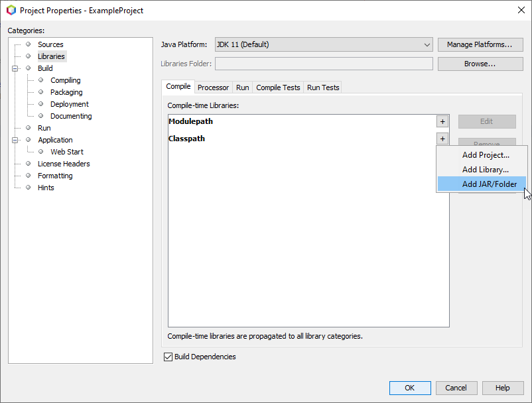This screenshot has width=532, height=403.
Task: Select the Hints category in the tree
Action: [46, 188]
